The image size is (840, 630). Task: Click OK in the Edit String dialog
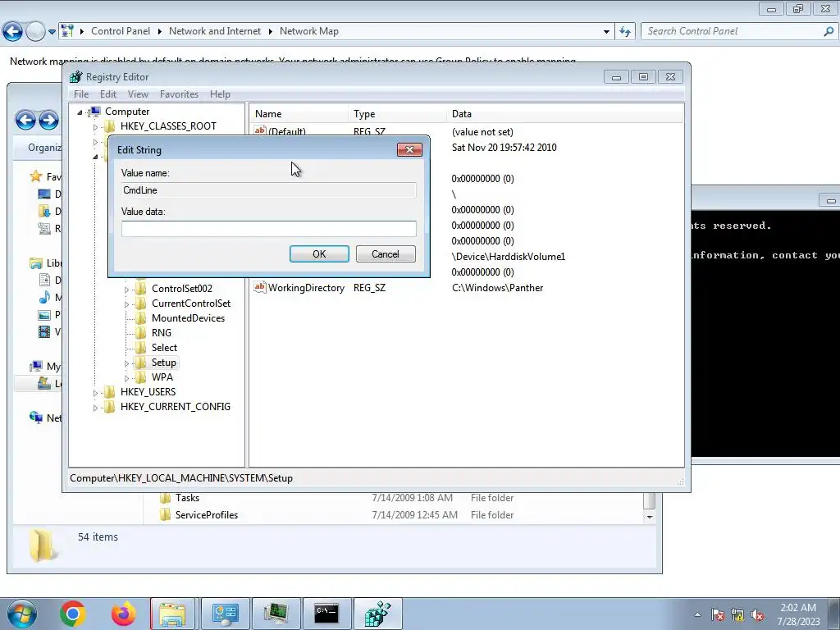[x=319, y=254]
